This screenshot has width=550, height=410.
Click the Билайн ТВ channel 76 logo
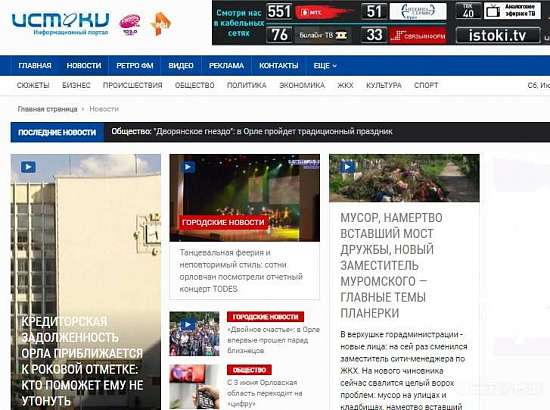323,35
